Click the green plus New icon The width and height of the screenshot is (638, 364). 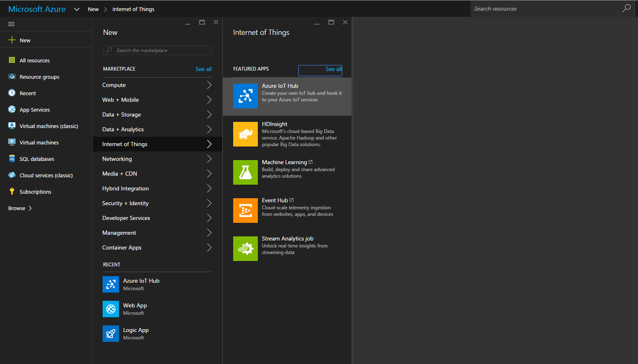click(x=12, y=40)
